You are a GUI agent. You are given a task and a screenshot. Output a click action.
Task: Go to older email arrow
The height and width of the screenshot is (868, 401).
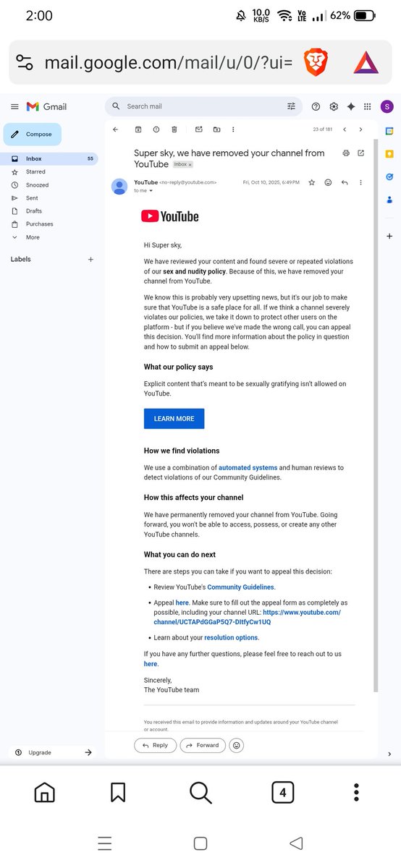[360, 129]
